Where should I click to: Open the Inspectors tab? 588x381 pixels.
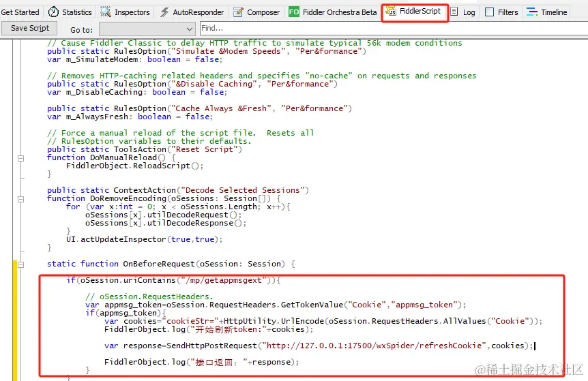[125, 12]
